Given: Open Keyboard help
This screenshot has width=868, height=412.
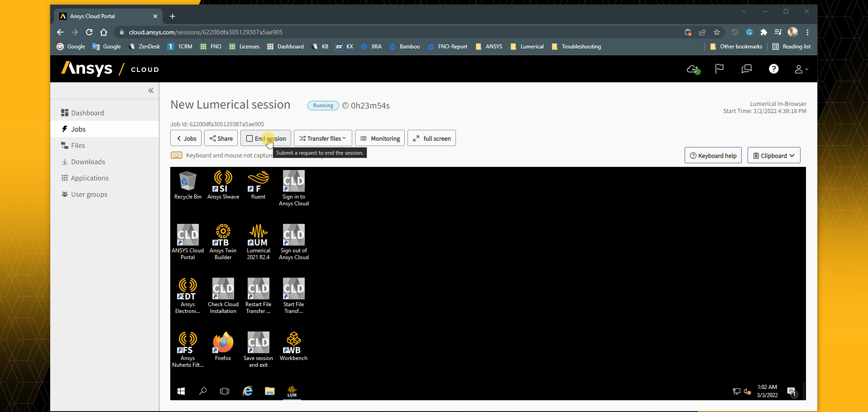Looking at the screenshot, I should coord(713,156).
